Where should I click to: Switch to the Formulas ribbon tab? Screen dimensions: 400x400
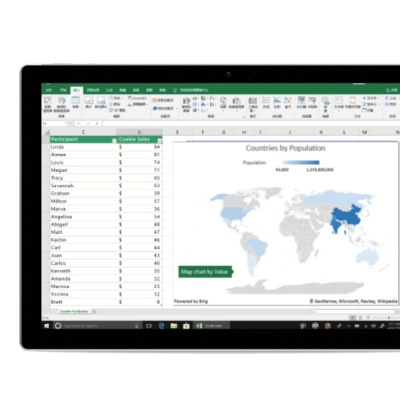click(x=110, y=90)
